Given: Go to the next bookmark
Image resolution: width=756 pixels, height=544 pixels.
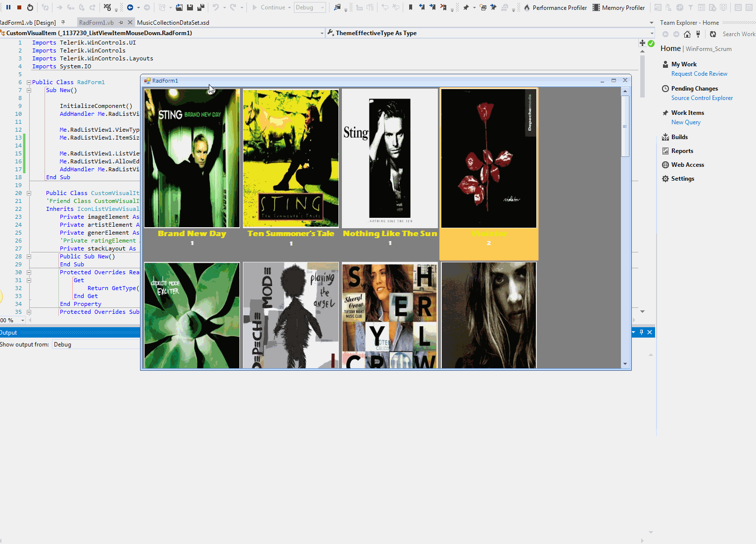Looking at the screenshot, I should (432, 7).
